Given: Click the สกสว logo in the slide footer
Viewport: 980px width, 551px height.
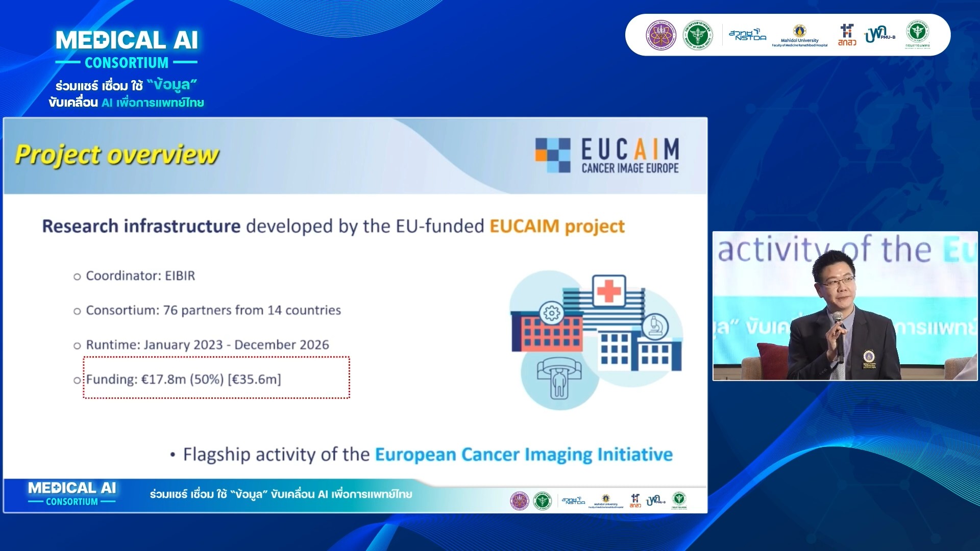Looking at the screenshot, I should 635,501.
